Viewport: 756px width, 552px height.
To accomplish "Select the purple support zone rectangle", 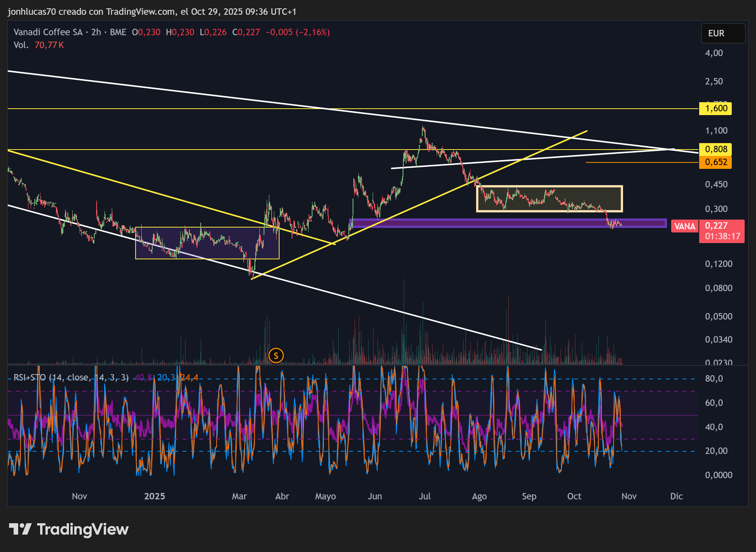I will click(x=508, y=223).
